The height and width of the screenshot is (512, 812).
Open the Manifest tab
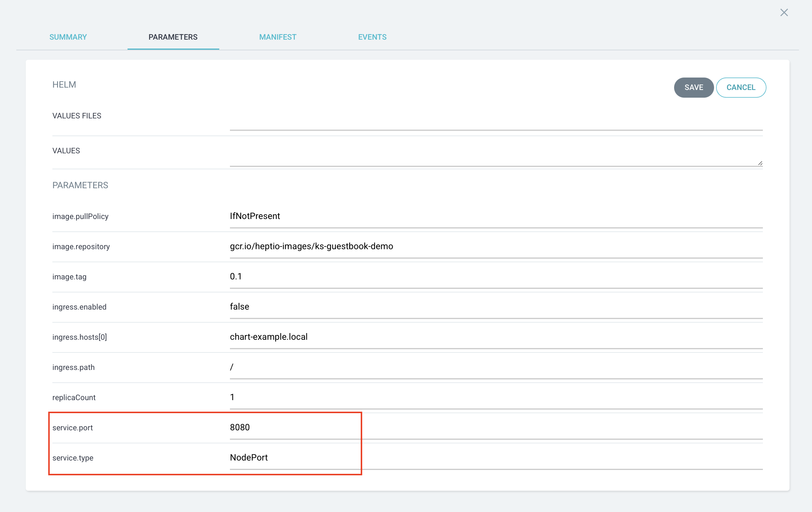[278, 37]
